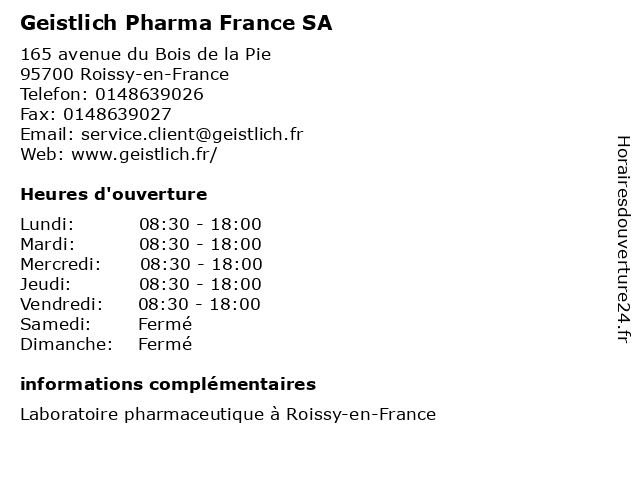The height and width of the screenshot is (480, 640).
Task: Click the Jeudi opening hours entry
Action: 141,284
